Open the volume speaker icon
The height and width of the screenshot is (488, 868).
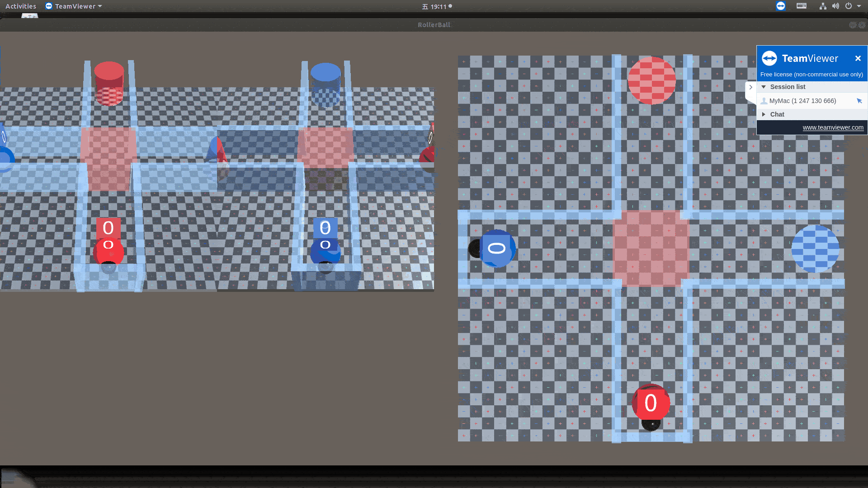[x=835, y=6]
